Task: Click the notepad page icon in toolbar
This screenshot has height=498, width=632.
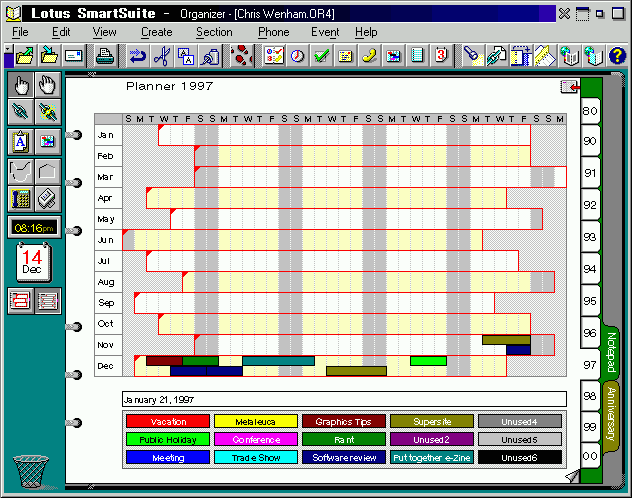Action: (417, 55)
